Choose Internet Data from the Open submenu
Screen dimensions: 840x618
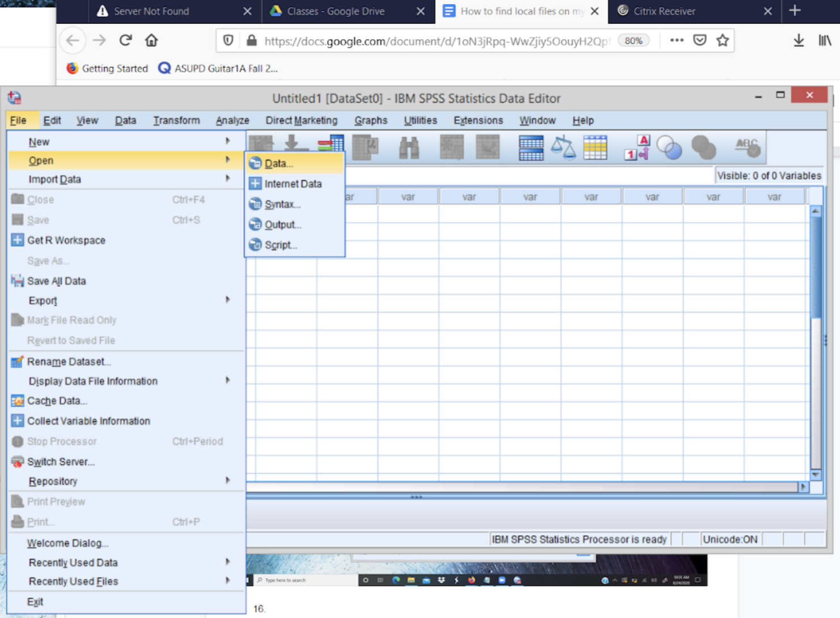coord(295,184)
